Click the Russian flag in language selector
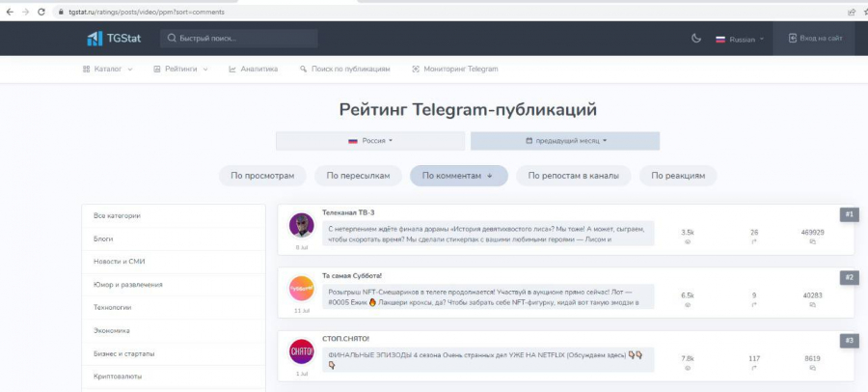The height and width of the screenshot is (392, 868). (720, 40)
